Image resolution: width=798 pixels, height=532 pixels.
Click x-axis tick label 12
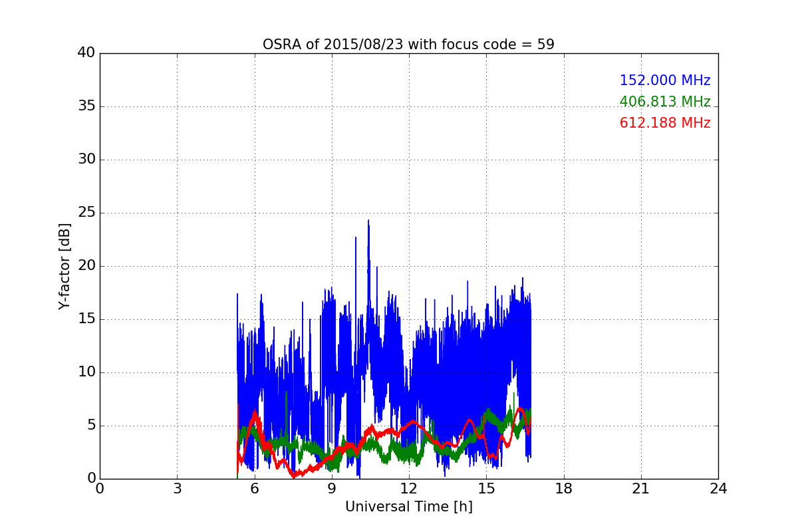tap(408, 489)
